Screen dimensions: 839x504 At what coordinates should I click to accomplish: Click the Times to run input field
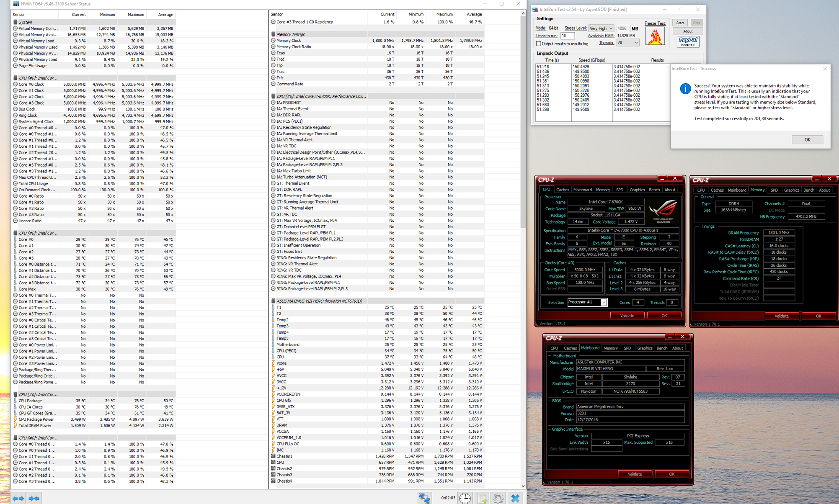567,36
